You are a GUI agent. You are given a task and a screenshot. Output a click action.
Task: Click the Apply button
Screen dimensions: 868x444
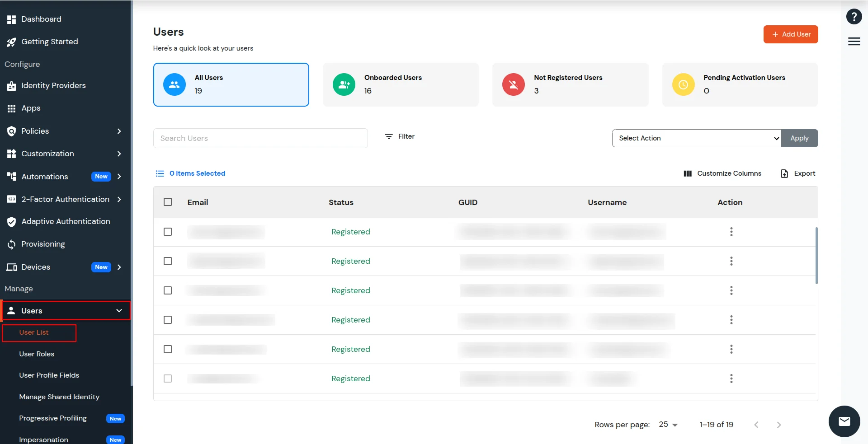coord(799,138)
